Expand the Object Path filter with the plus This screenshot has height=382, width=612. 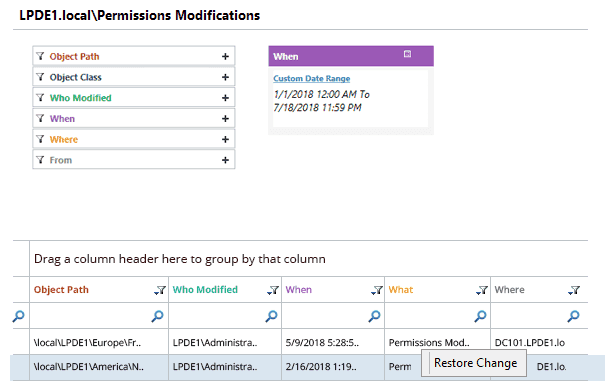[x=225, y=57]
